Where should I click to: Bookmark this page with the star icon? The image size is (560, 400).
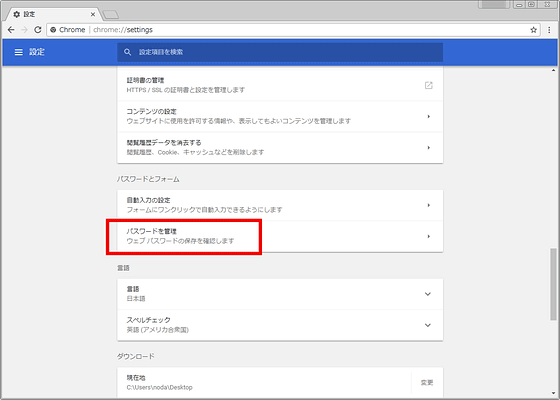533,30
